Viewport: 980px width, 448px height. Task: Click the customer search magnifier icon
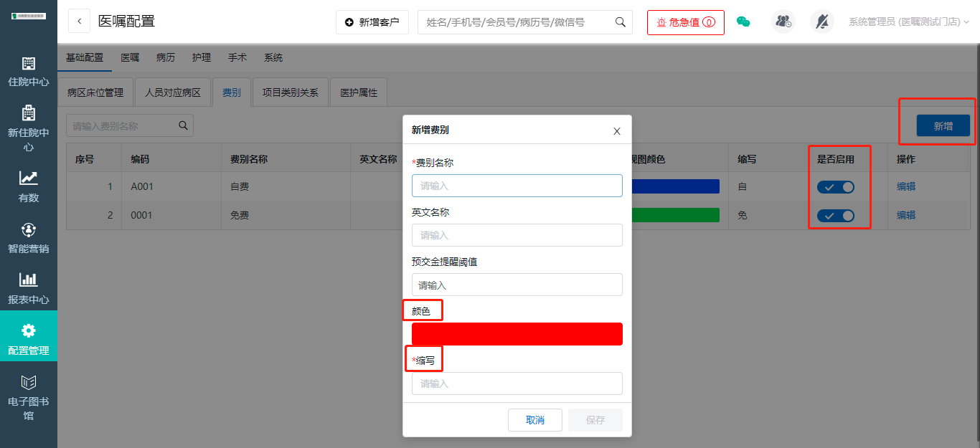click(x=621, y=22)
